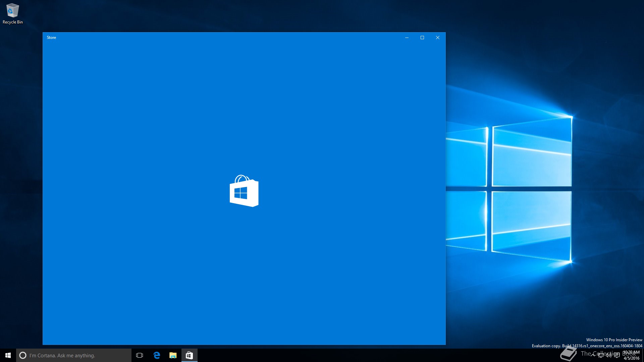Open the volume control tray icon
Viewport: 644px width, 362px height.
609,355
